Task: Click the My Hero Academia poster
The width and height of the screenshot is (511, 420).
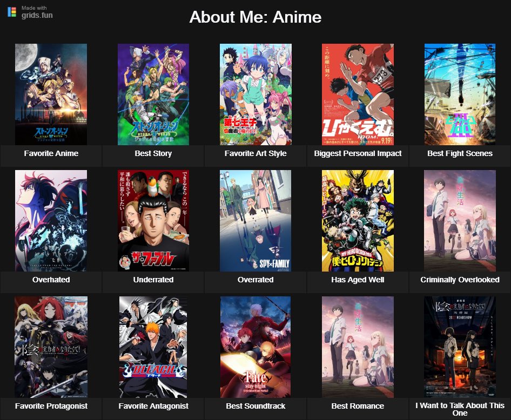Action: pos(358,221)
